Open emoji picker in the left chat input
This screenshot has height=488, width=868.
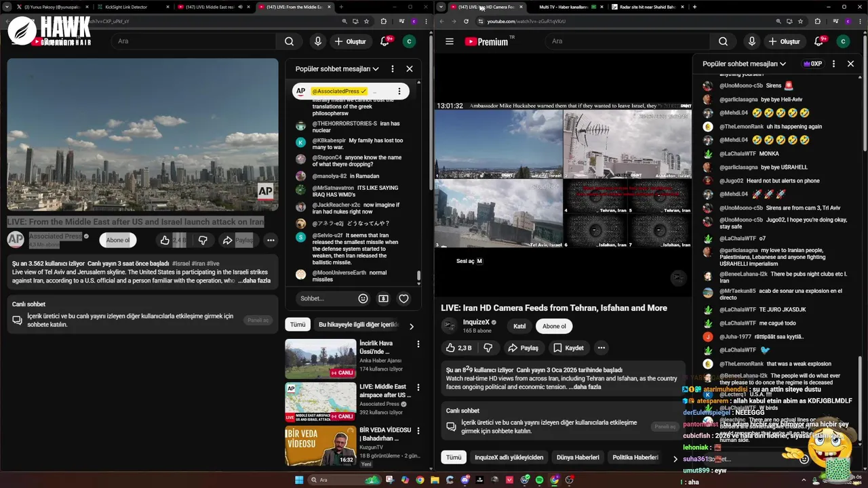coord(363,298)
